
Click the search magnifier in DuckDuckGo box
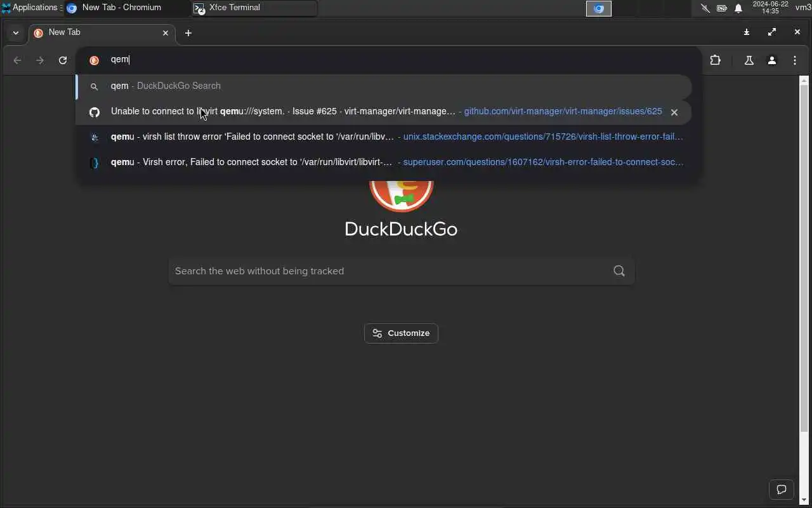click(x=619, y=271)
